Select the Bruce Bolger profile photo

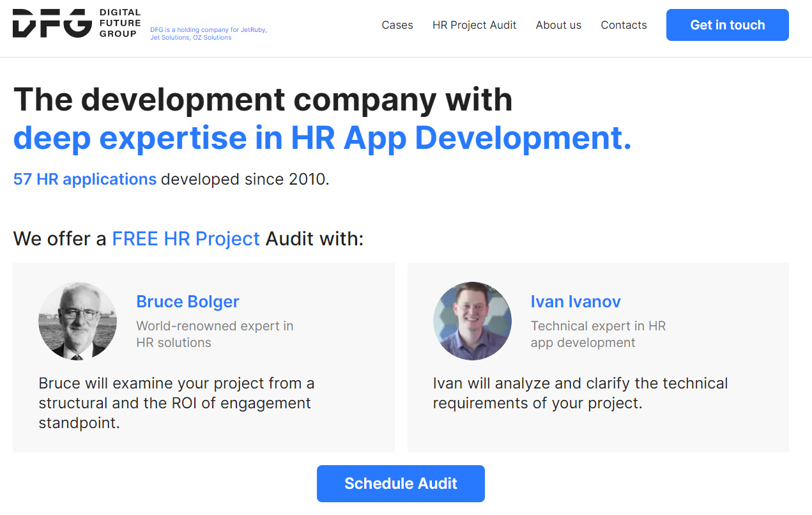[x=78, y=321]
